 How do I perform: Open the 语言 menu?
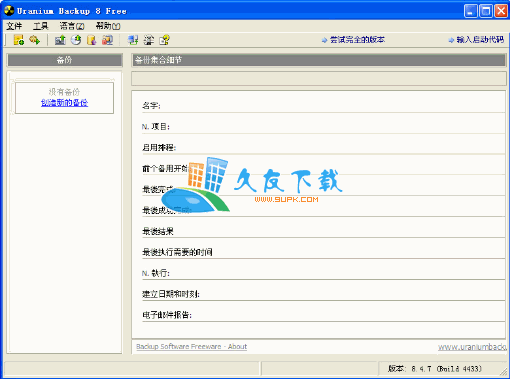click(x=72, y=26)
